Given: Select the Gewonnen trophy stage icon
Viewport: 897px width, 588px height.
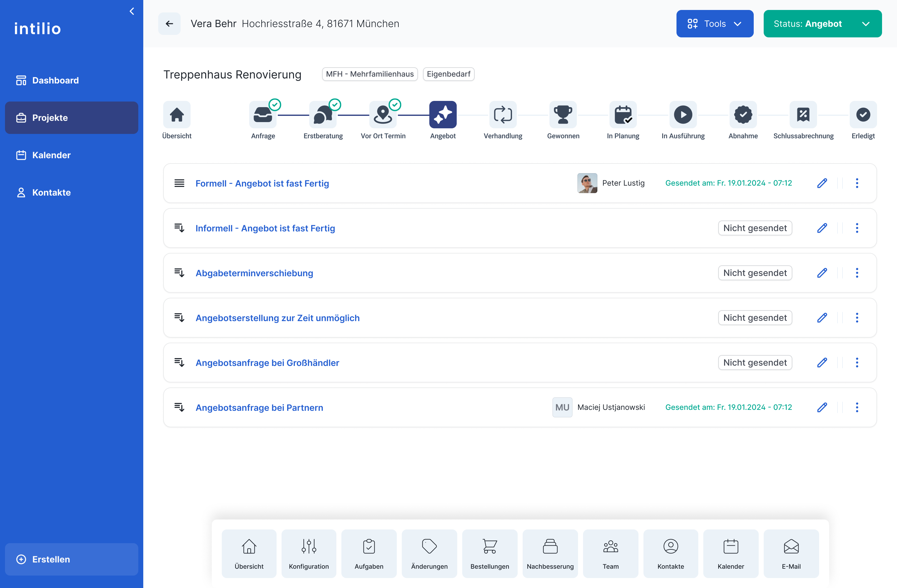Looking at the screenshot, I should tap(563, 115).
